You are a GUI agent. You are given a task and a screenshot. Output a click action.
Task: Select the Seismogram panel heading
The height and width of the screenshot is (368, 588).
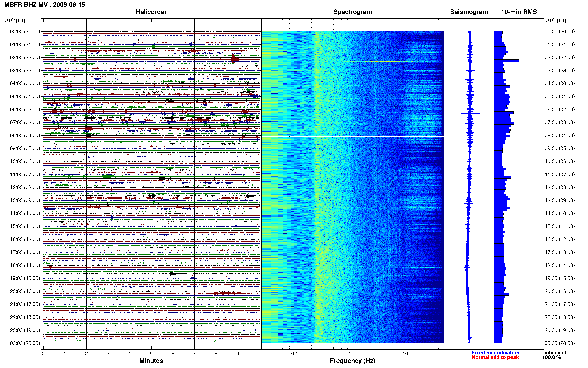click(x=469, y=12)
